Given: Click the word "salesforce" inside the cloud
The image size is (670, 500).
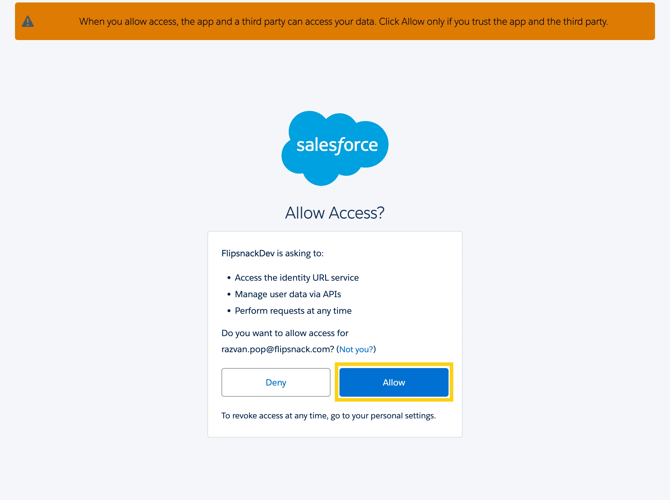Looking at the screenshot, I should pyautogui.click(x=337, y=146).
